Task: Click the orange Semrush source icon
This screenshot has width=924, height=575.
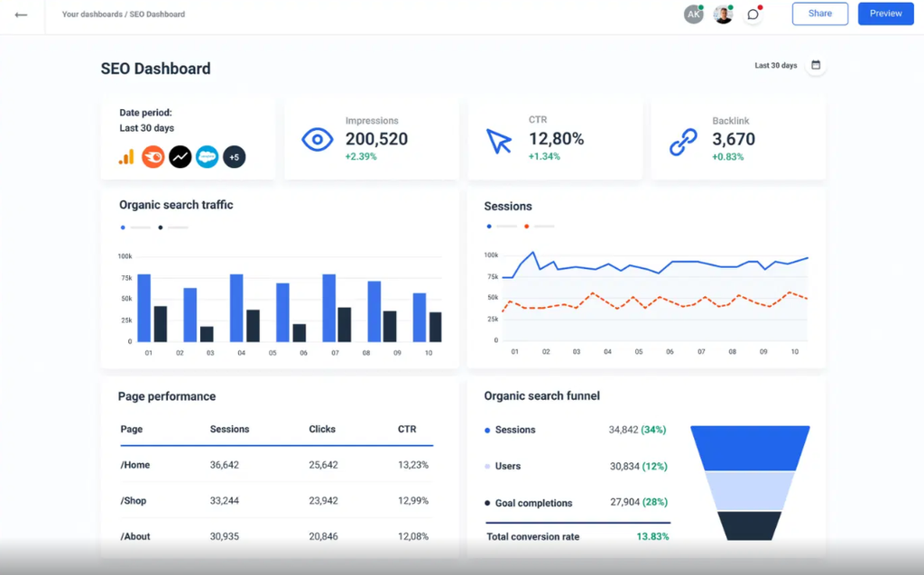Action: pos(153,157)
